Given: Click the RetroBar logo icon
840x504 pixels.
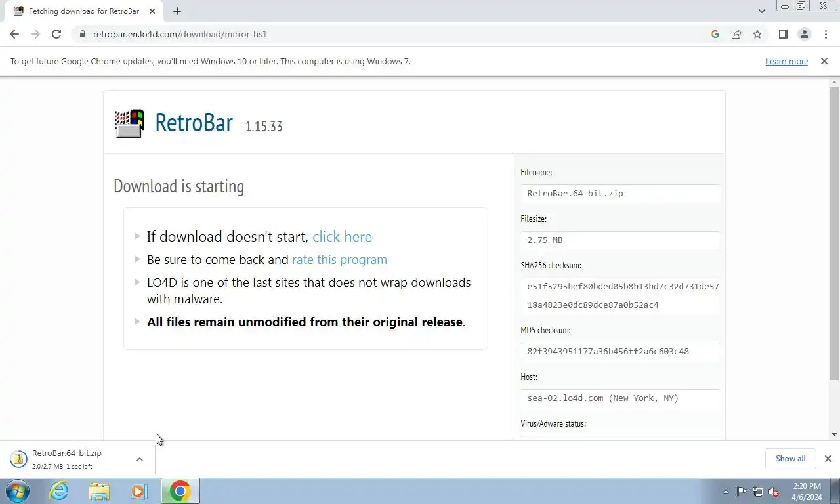Looking at the screenshot, I should 129,123.
